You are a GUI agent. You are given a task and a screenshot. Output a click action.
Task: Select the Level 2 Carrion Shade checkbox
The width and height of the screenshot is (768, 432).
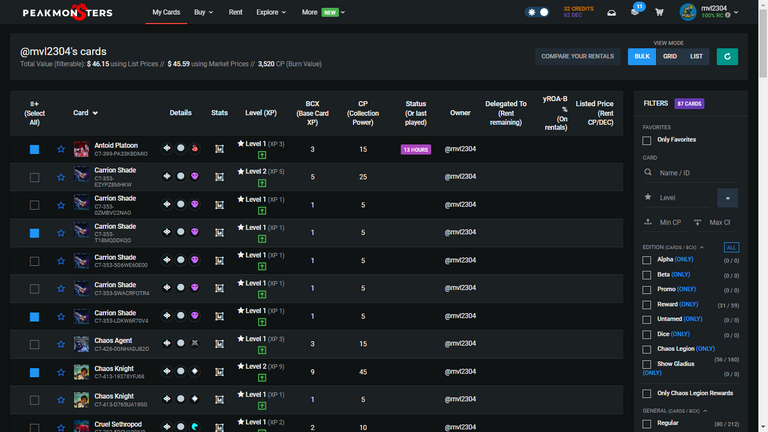(34, 177)
